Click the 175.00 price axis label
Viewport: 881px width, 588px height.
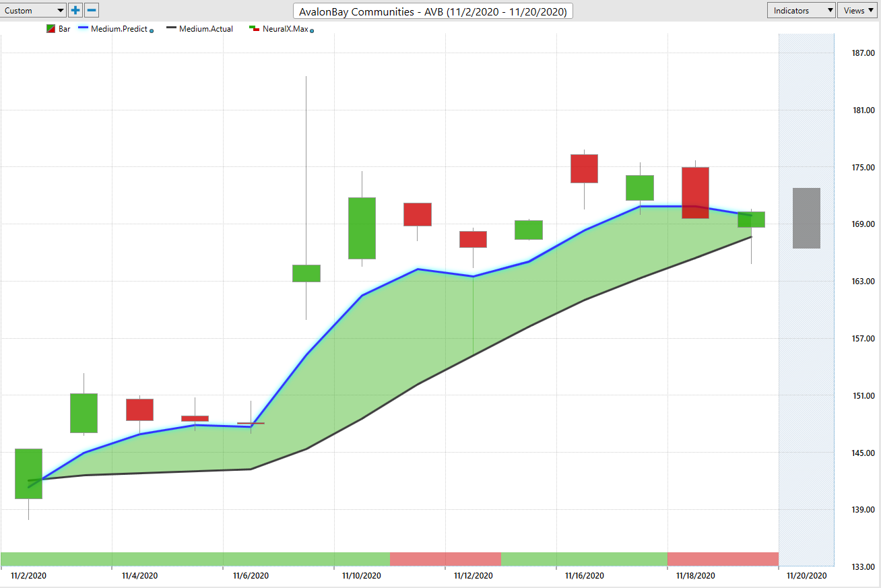pos(863,168)
